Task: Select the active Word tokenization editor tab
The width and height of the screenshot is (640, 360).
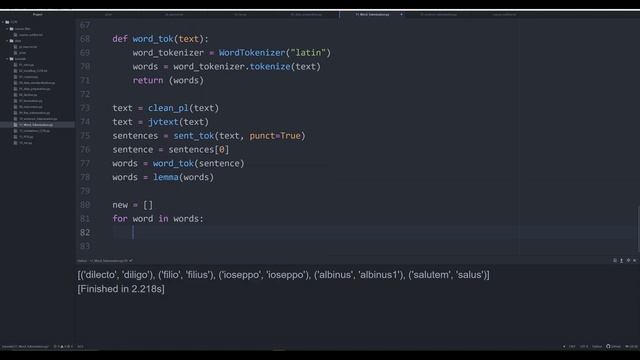Action: pos(372,14)
